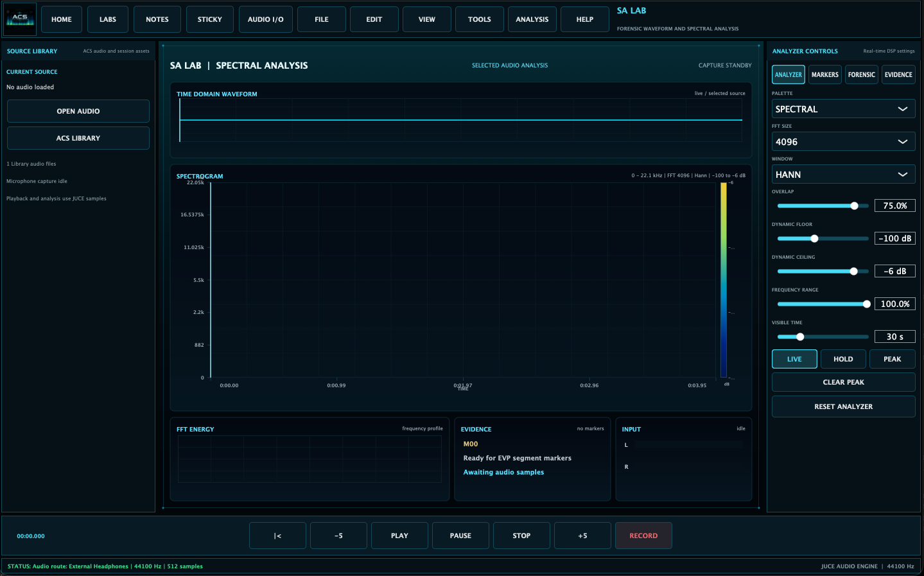The height and width of the screenshot is (576, 924).
Task: Click the L input level meter
Action: [688, 444]
